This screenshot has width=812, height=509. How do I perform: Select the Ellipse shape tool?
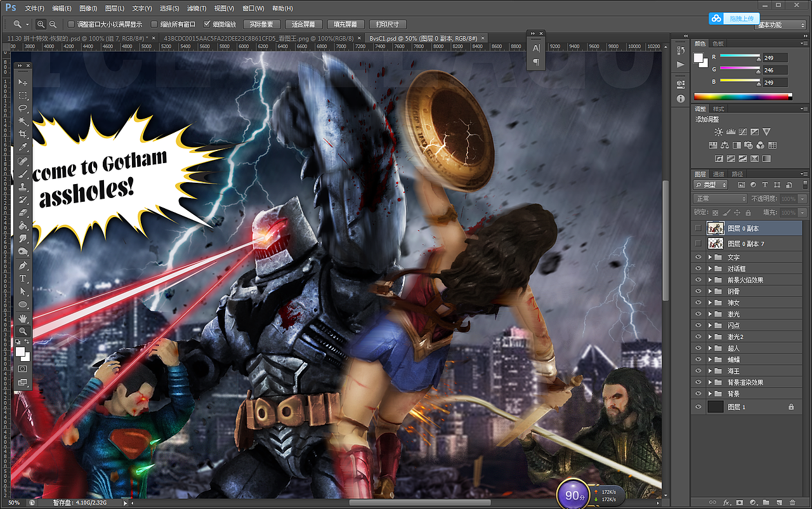23,305
